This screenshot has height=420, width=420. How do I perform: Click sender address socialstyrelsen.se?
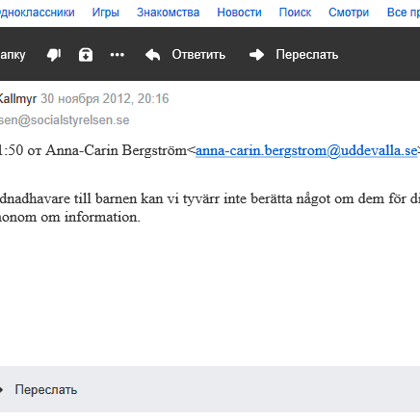(64, 120)
